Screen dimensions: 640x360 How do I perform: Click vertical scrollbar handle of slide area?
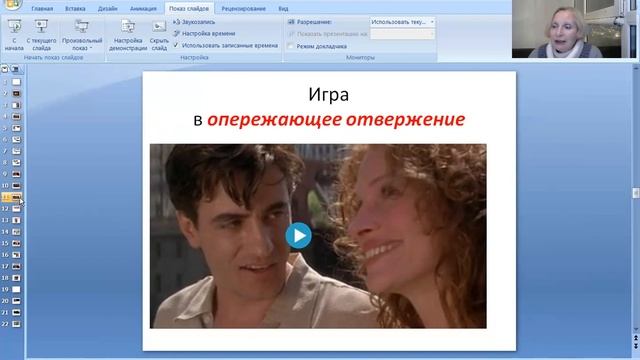point(636,193)
